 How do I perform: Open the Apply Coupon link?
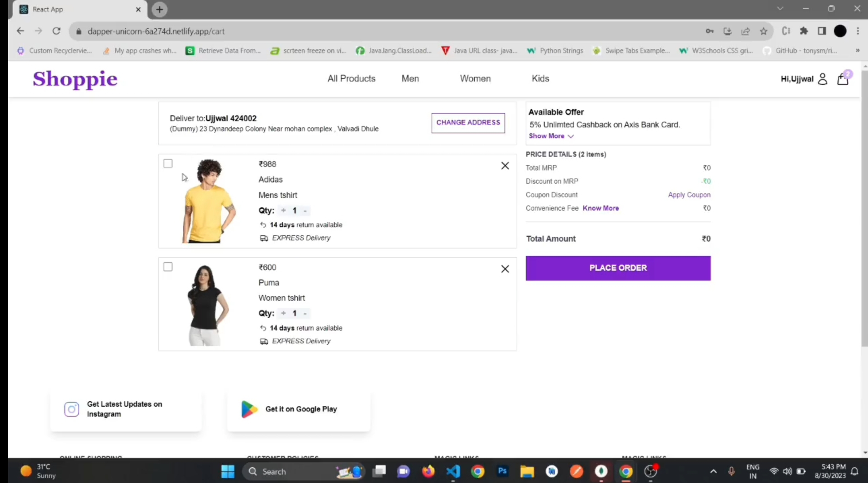(689, 195)
